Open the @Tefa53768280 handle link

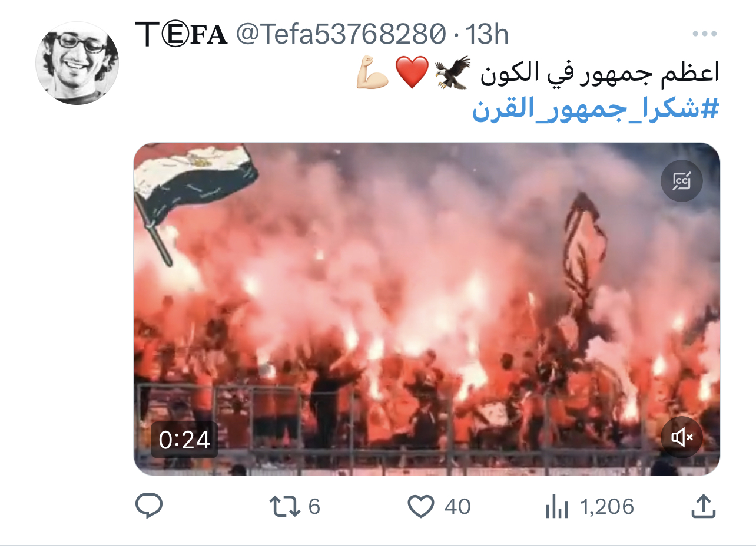(341, 35)
